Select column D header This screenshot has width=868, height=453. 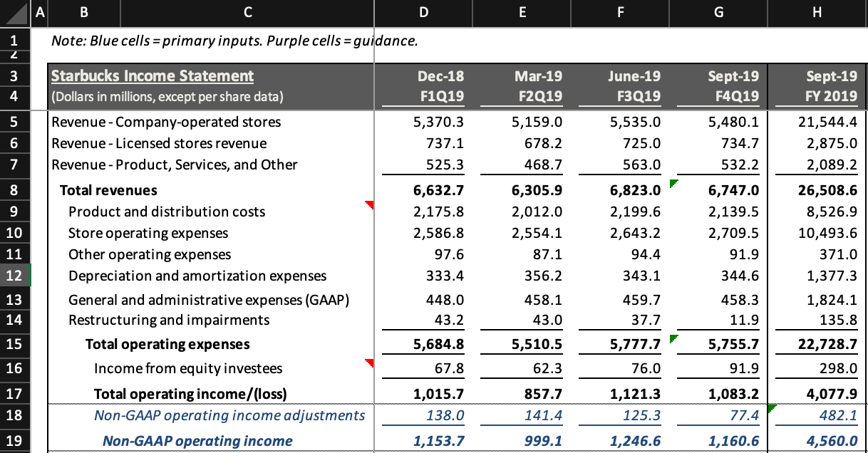pos(423,11)
